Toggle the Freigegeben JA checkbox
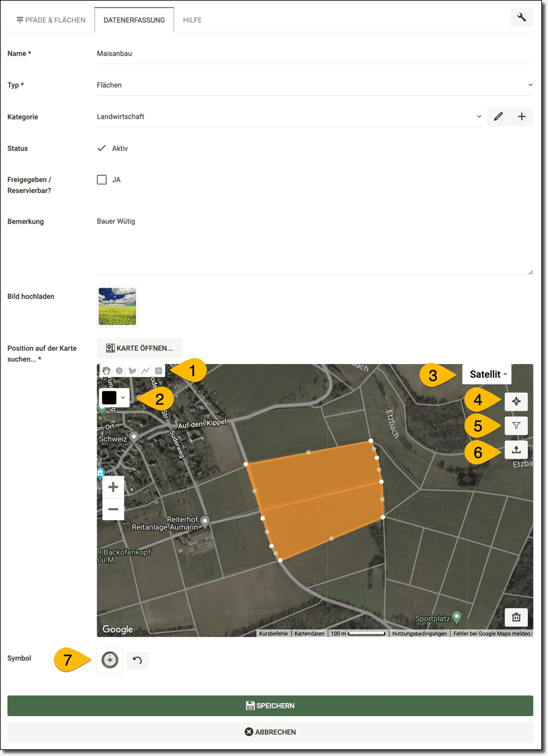 [x=102, y=180]
